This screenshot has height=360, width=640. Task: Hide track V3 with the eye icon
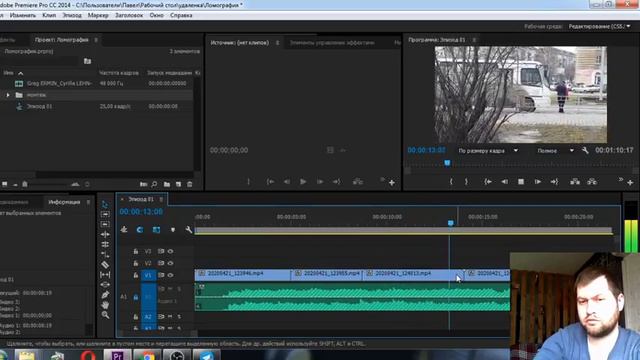click(x=170, y=251)
